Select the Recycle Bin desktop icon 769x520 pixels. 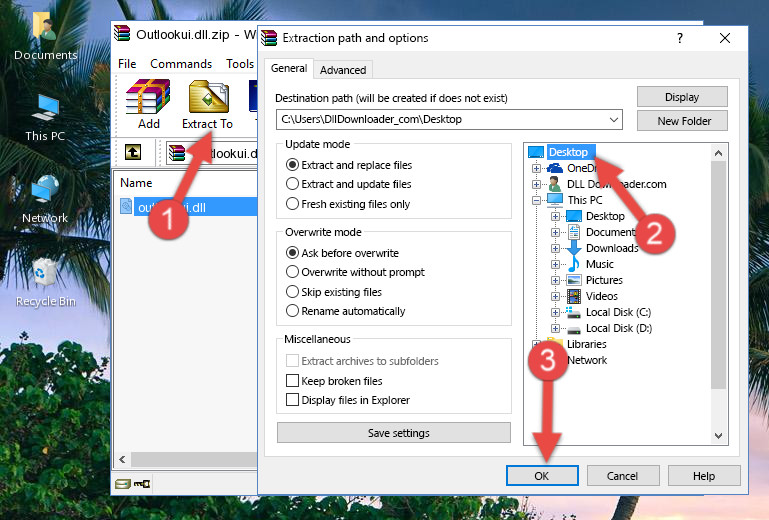coord(46,282)
